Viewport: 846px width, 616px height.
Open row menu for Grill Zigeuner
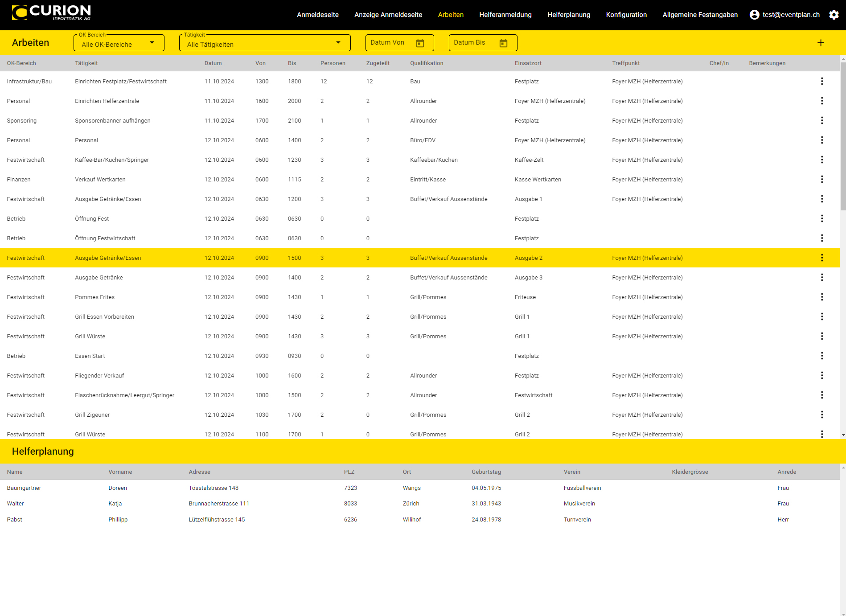[x=822, y=415]
